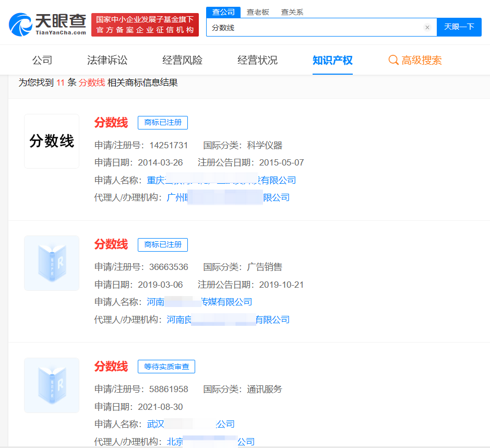Click the 国家中小企业发展子基金 red badge

click(147, 23)
